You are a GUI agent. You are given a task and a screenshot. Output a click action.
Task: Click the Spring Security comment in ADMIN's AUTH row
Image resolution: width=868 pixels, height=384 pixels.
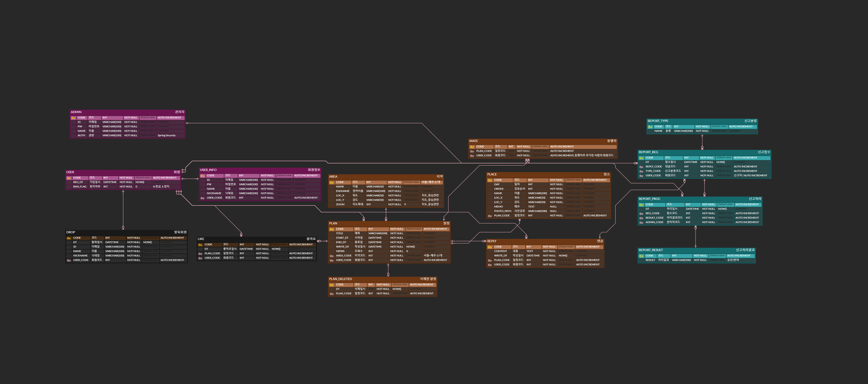(166, 135)
